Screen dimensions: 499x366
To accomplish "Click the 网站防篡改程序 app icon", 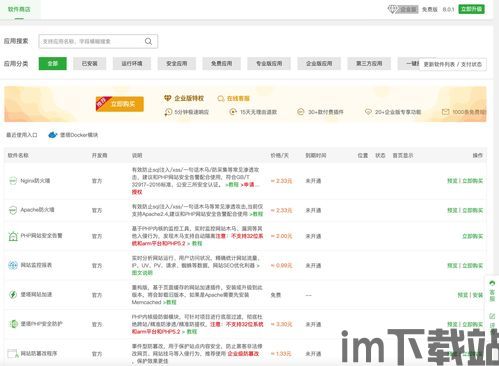I will (x=13, y=353).
